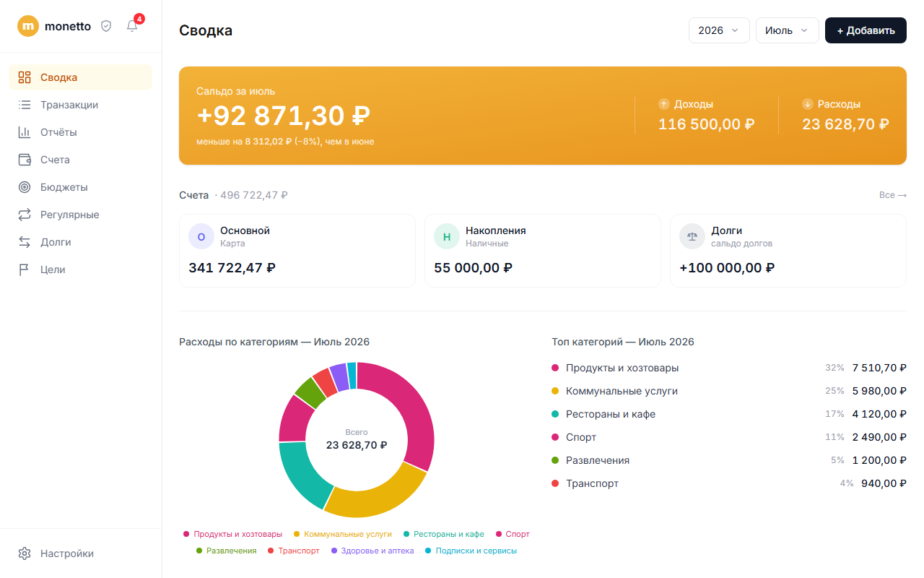The image size is (924, 578).
Task: Open the 2026 year dropdown
Action: (719, 30)
